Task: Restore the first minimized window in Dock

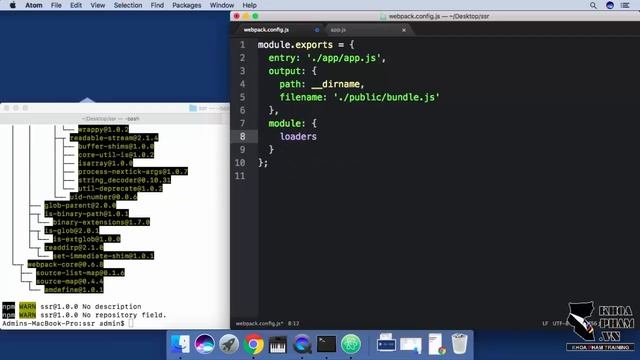Action: click(386, 343)
